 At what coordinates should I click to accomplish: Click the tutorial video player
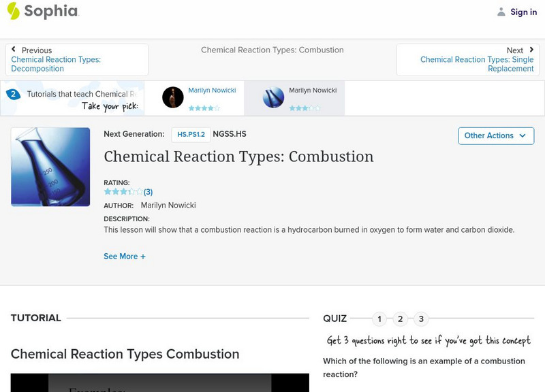click(x=159, y=382)
